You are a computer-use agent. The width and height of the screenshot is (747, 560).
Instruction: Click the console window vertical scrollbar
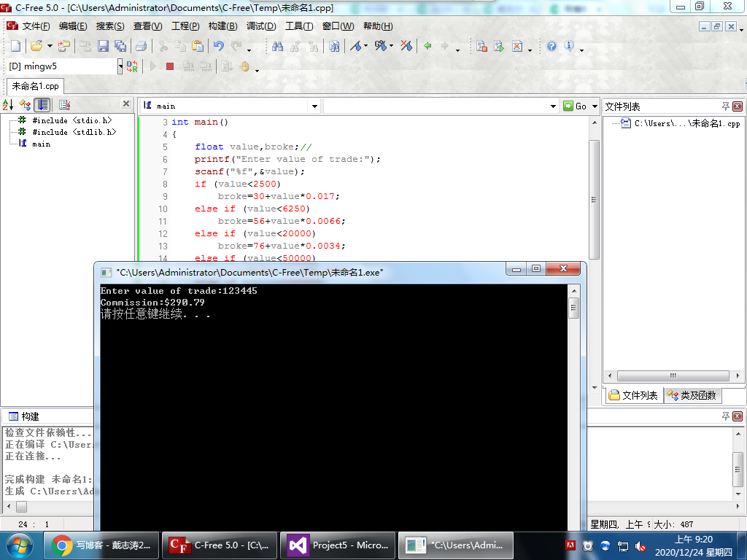click(573, 309)
